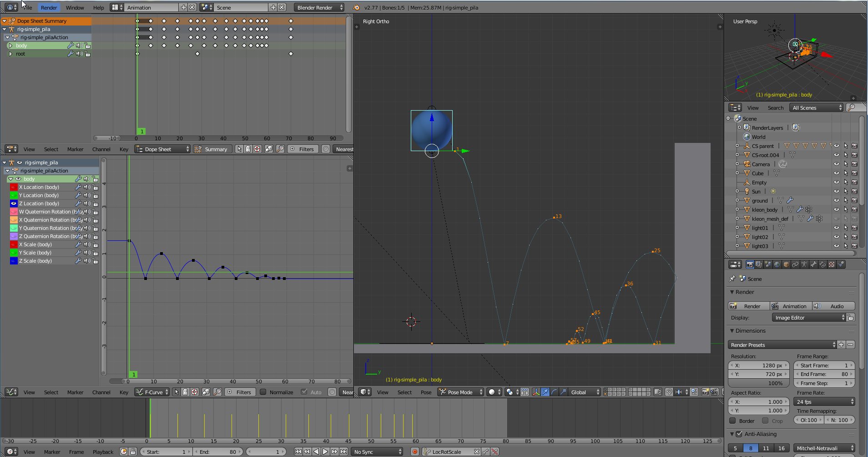This screenshot has height=457, width=868.
Task: Open the Playback menu in timeline
Action: 103,452
